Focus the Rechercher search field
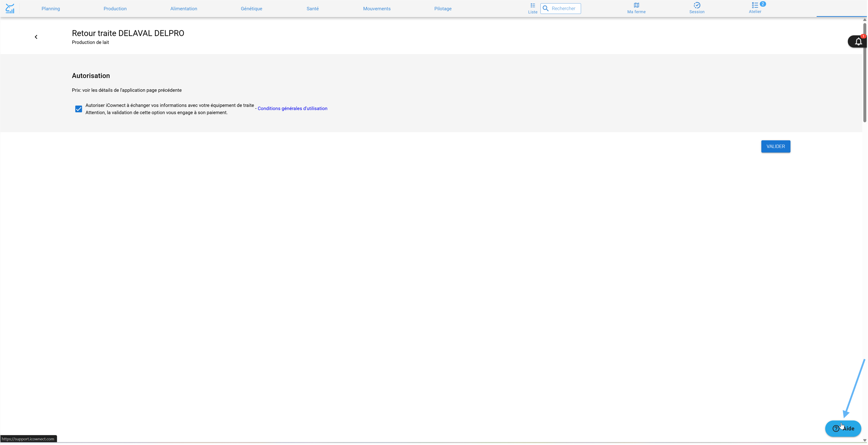Viewport: 868px width, 445px height. click(x=560, y=9)
